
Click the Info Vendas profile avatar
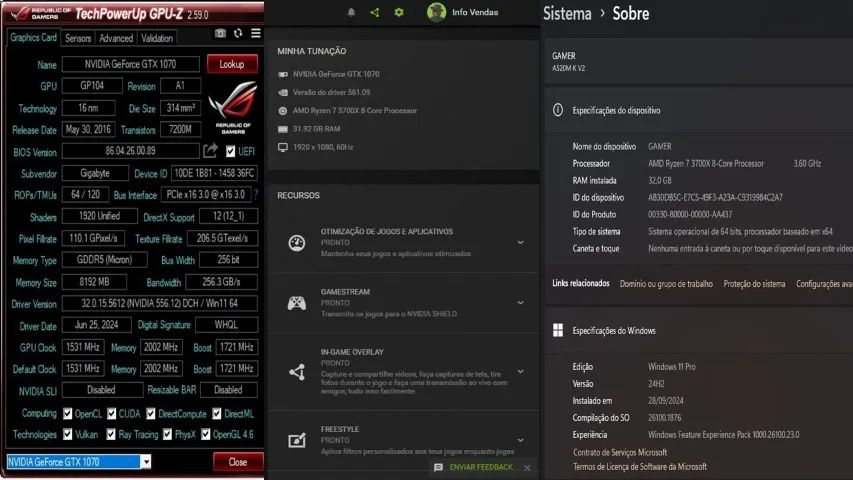coord(436,12)
